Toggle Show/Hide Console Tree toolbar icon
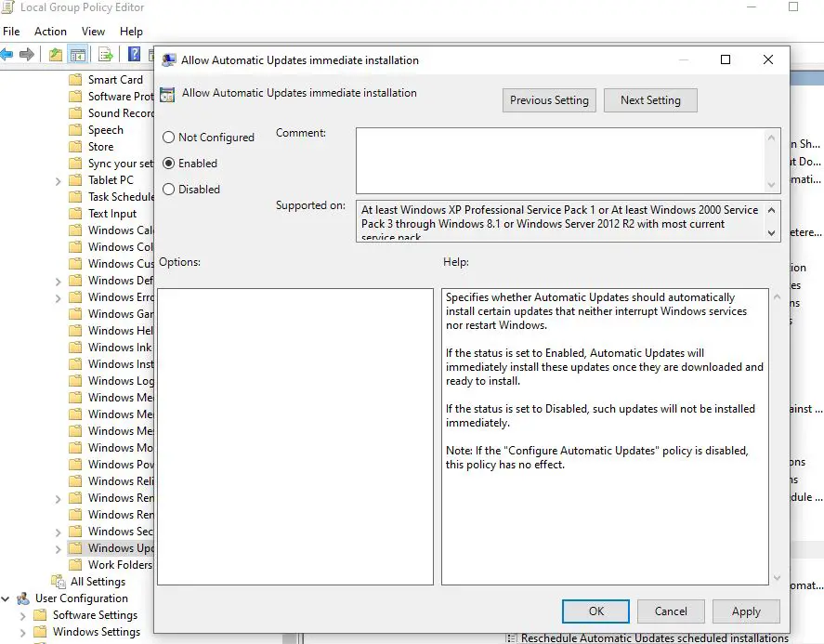This screenshot has height=644, width=824. coord(78,54)
